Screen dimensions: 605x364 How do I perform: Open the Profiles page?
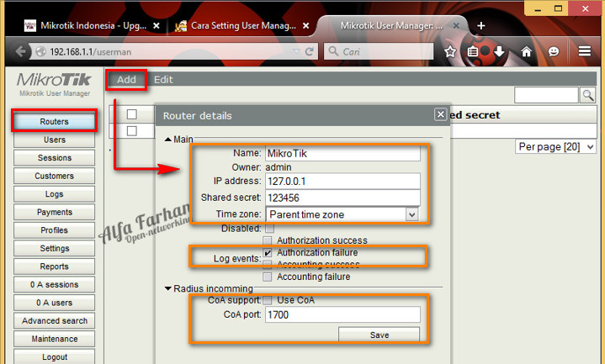click(x=54, y=230)
